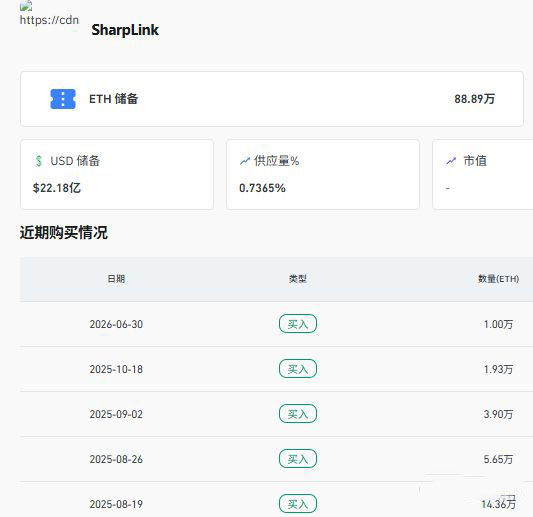Click the SharpLink company title
Viewport: 533px width, 517px height.
[125, 30]
